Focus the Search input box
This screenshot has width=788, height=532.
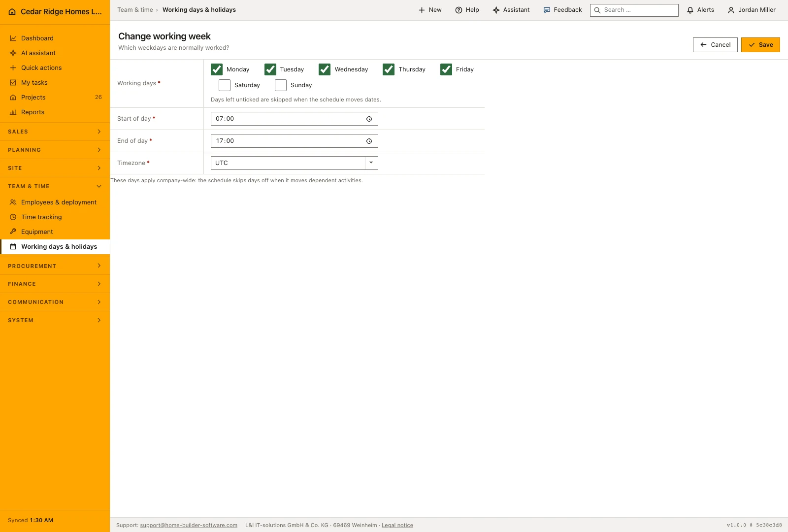pos(634,10)
